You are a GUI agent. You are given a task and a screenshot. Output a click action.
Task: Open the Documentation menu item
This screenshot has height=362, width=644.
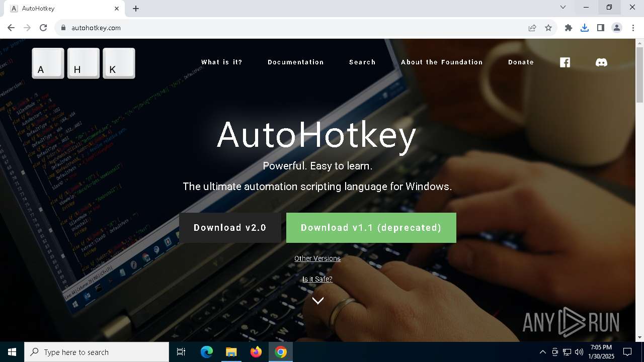click(296, 62)
